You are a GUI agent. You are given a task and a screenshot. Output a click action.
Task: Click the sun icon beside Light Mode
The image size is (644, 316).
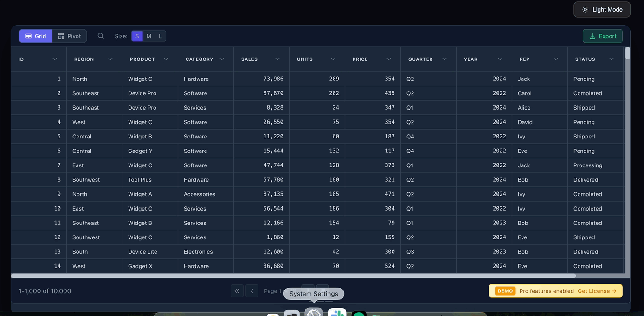pos(585,10)
